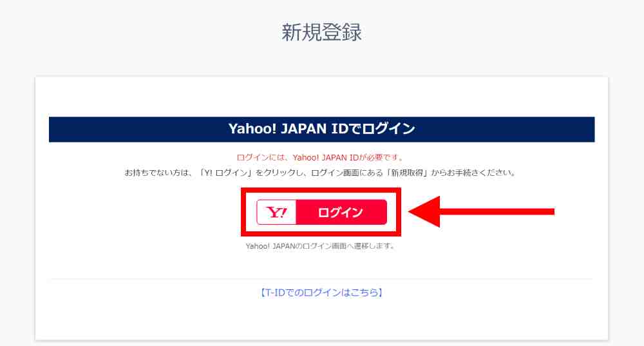Click the red ログイン button label
This screenshot has width=644, height=346.
[341, 213]
